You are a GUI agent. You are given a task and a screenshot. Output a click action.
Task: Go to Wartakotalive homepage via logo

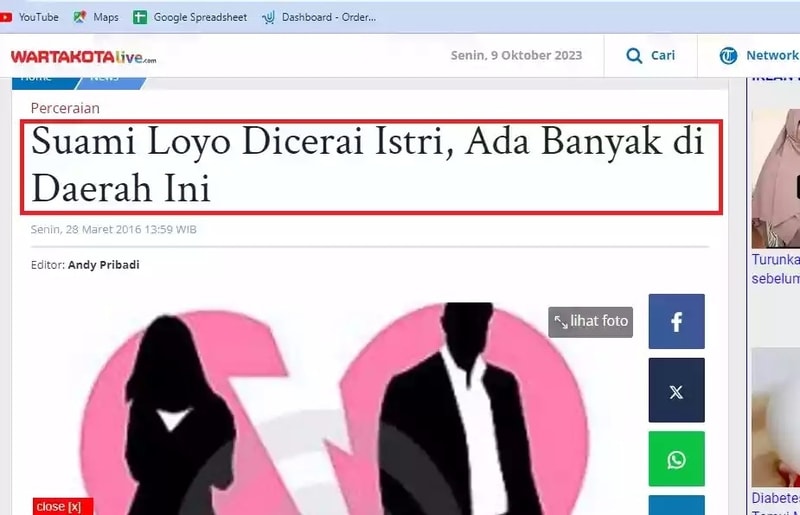pos(84,57)
